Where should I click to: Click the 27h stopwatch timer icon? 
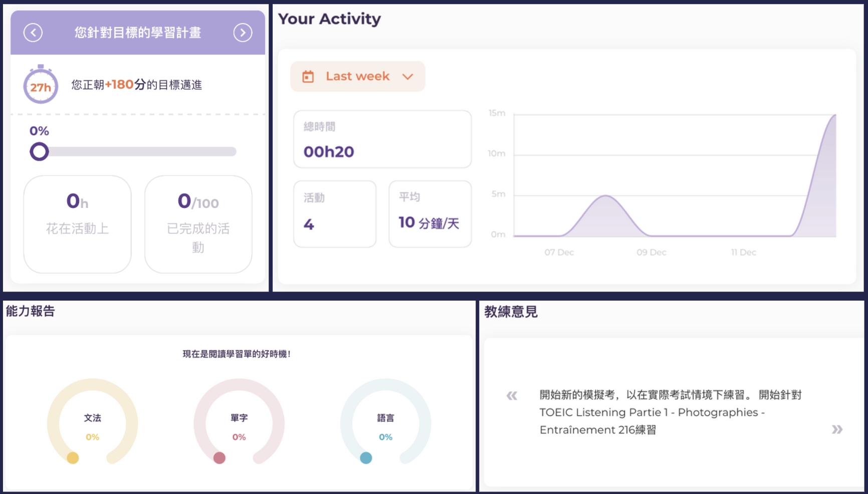pyautogui.click(x=41, y=85)
